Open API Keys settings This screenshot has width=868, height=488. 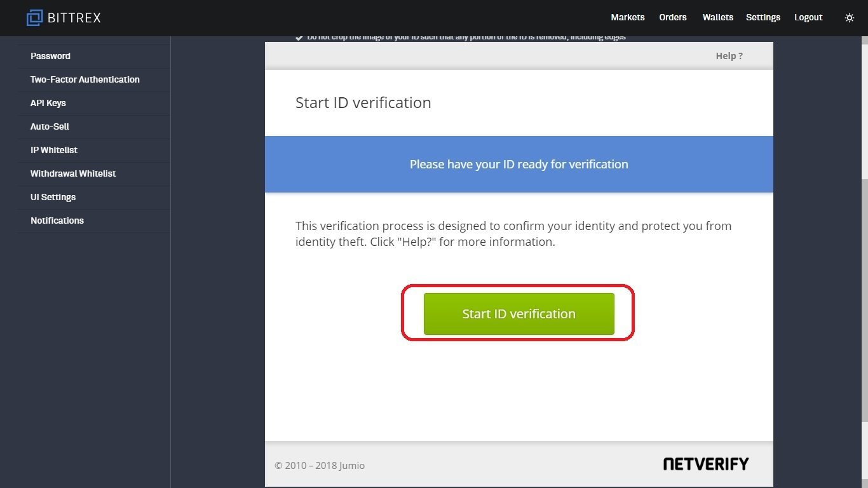coord(94,103)
